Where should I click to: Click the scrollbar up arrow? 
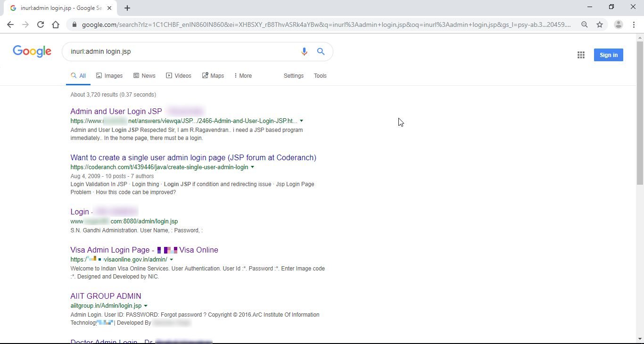tap(640, 37)
